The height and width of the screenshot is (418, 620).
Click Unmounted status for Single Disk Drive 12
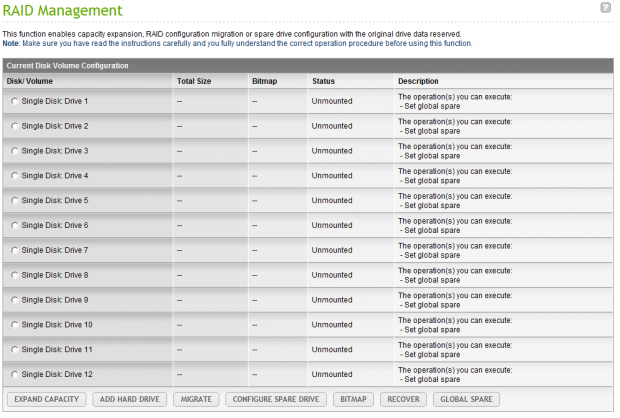[332, 374]
